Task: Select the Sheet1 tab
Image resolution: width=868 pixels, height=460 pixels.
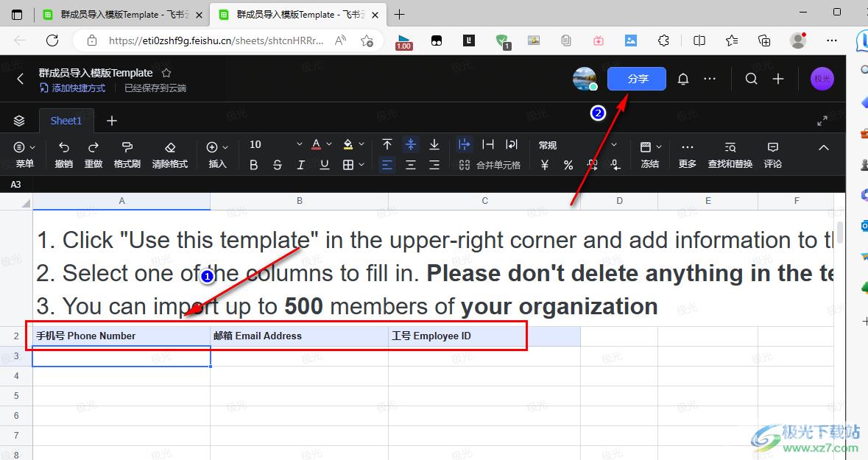Action: click(66, 121)
